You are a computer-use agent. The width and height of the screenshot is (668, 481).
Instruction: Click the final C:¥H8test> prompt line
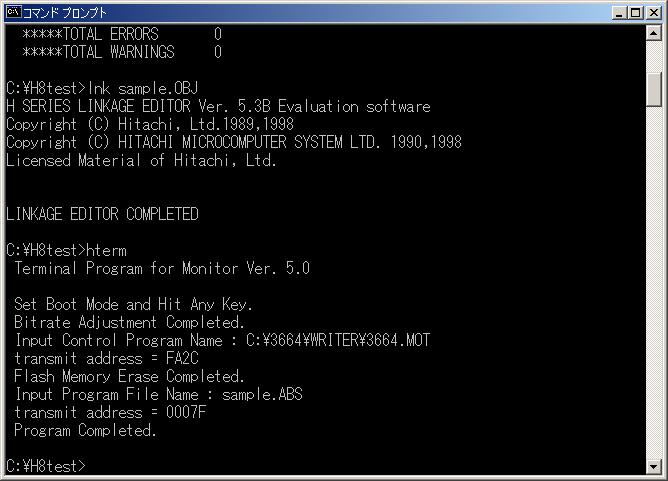pos(46,466)
